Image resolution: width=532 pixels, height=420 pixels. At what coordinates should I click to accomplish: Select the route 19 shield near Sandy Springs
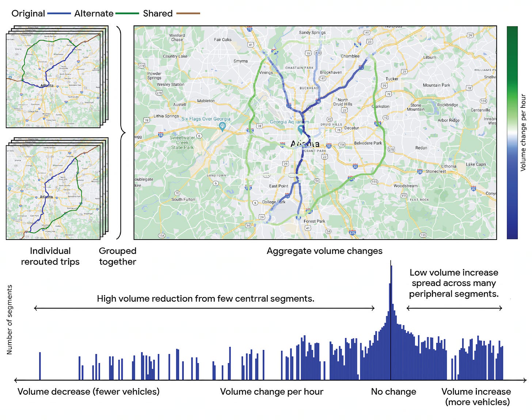point(308,53)
